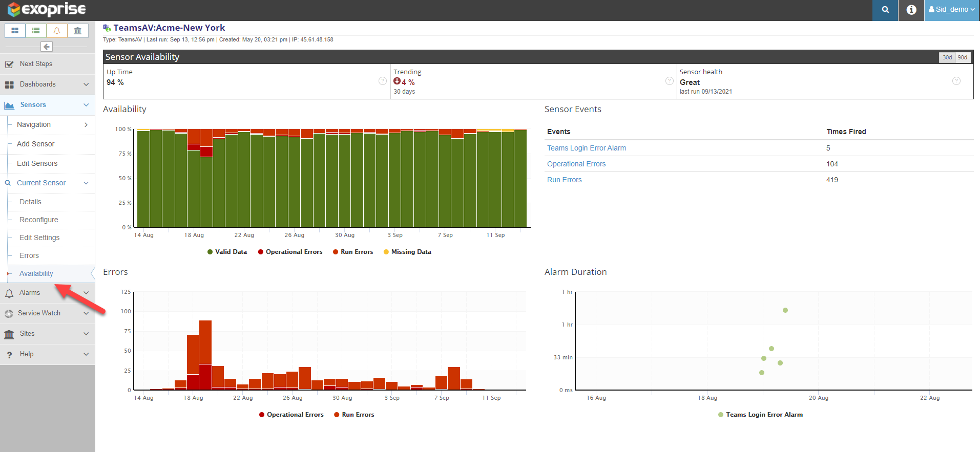Click the Current Sensor magnifier icon

[8, 183]
